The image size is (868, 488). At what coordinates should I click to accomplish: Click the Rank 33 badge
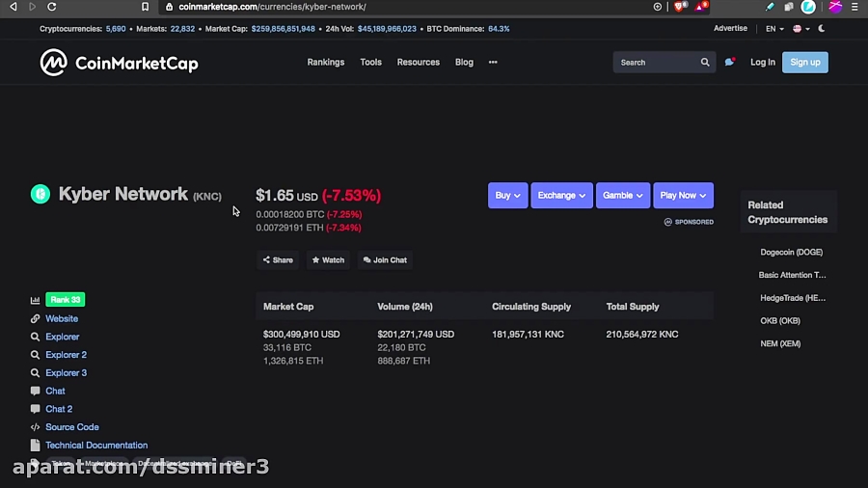pos(66,299)
